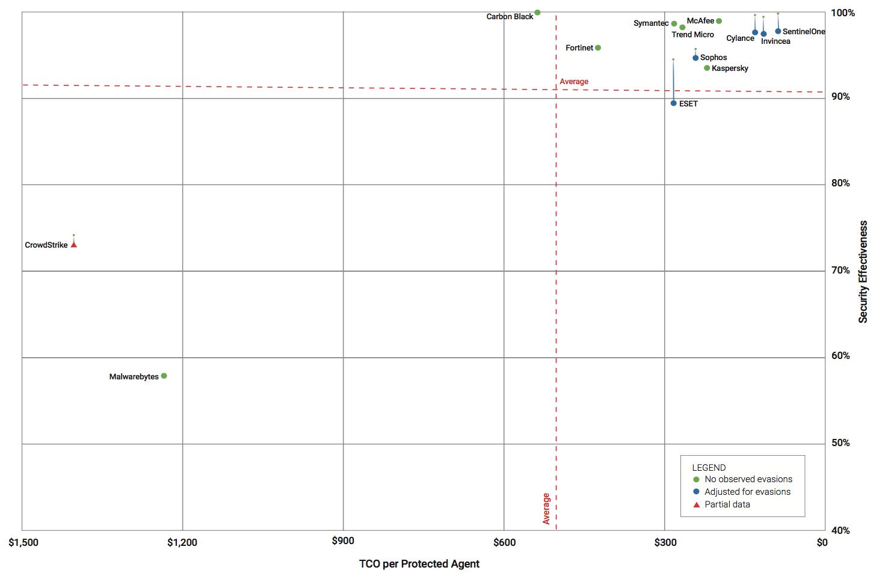Click the green No observed evasions legend dot
The width and height of the screenshot is (888, 588).
(x=696, y=480)
